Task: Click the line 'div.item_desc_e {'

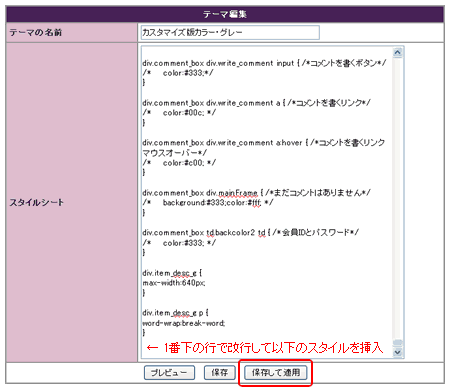Action: [x=172, y=273]
